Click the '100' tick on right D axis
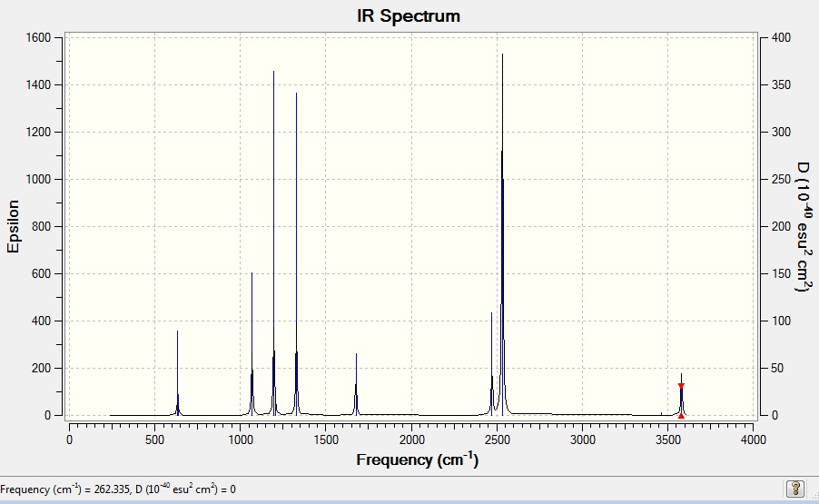Viewport: 819px width, 504px height. click(x=782, y=321)
